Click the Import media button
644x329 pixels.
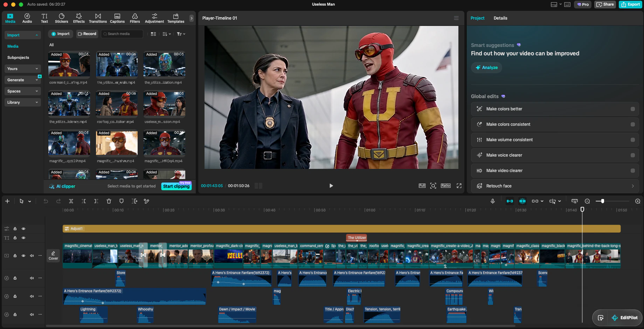(x=61, y=34)
